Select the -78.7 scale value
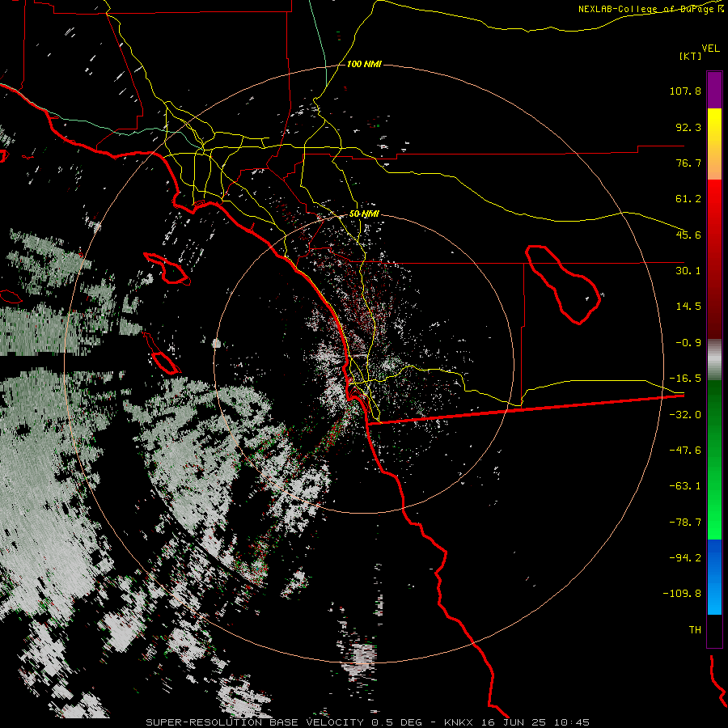 [685, 523]
